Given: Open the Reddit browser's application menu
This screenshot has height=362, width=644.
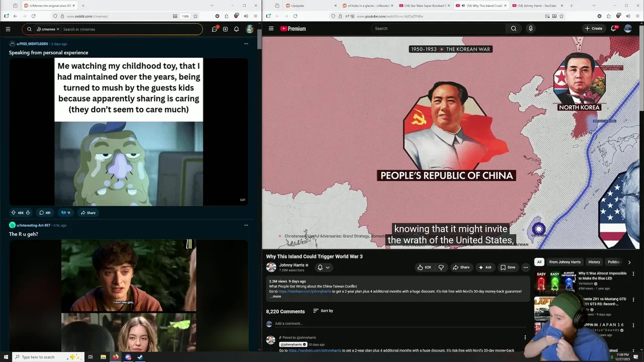Looking at the screenshot, I should tap(256, 16).
